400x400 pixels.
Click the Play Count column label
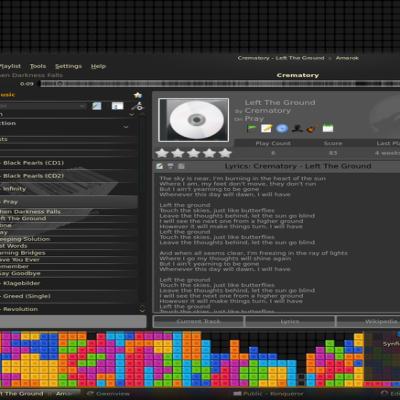coord(273,143)
